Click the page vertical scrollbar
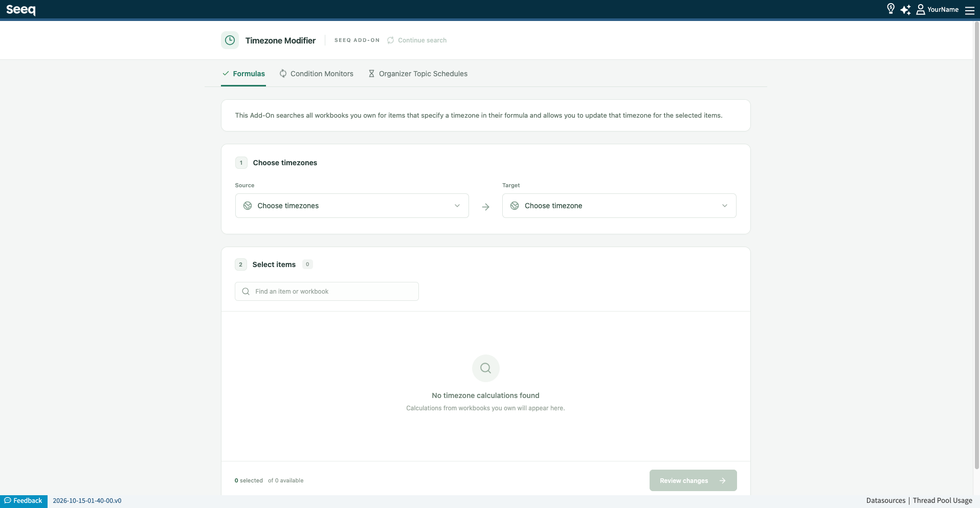The image size is (980, 508). coord(976,246)
